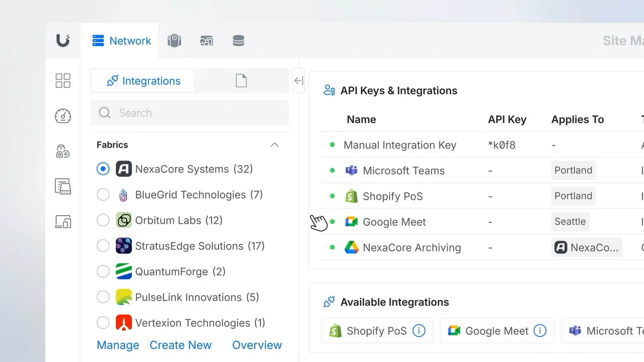Viewport: 644px width, 362px height.
Task: Open the database stack icon in top bar
Action: 238,41
